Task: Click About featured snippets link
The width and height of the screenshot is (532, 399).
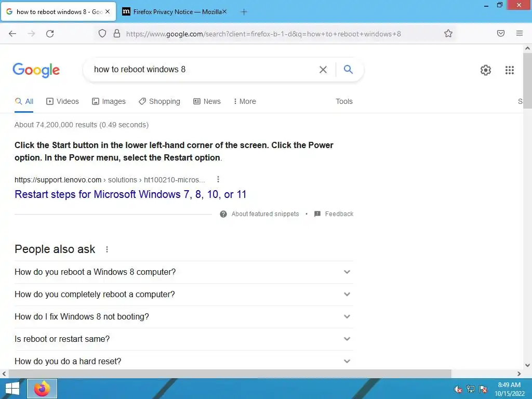Action: click(265, 214)
